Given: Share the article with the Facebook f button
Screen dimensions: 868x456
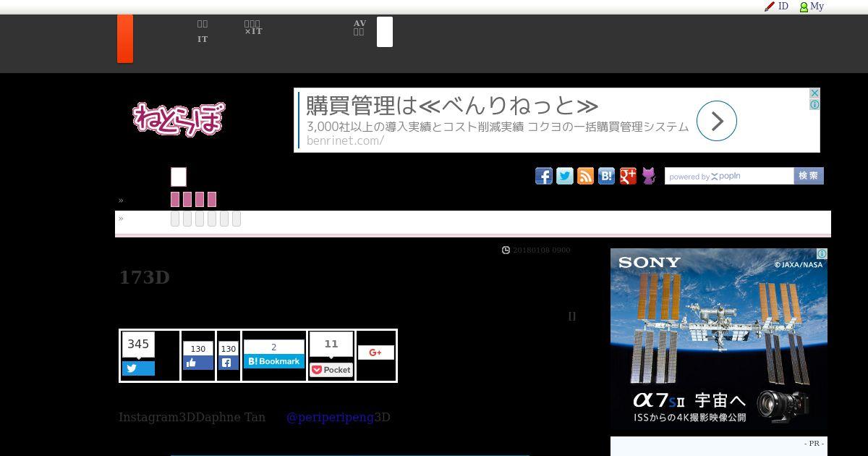Looking at the screenshot, I should click(228, 363).
